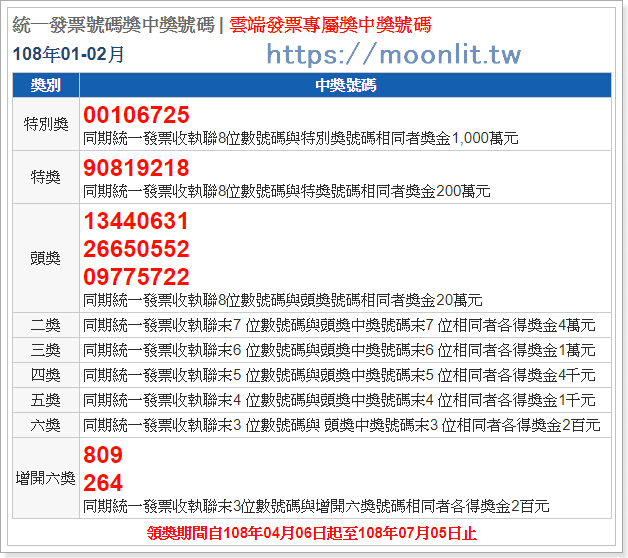Click the red 領獎期間 redemption period notice
This screenshot has height=558, width=628.
(312, 532)
